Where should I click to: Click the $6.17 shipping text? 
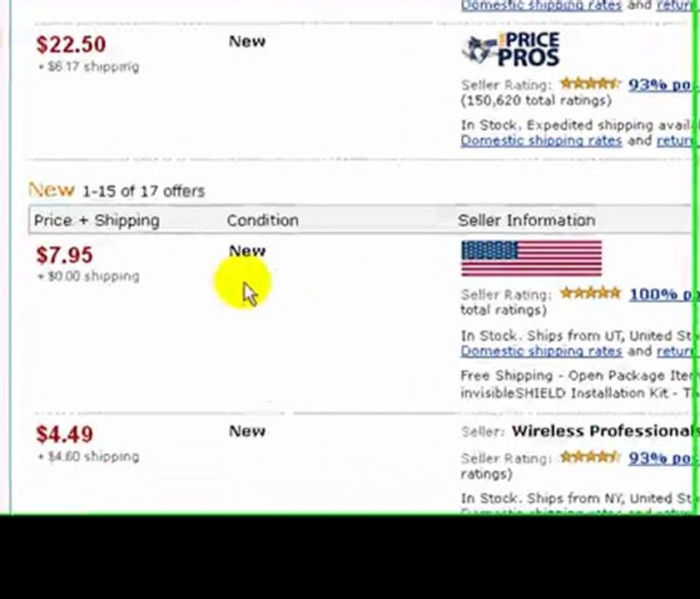click(x=88, y=67)
